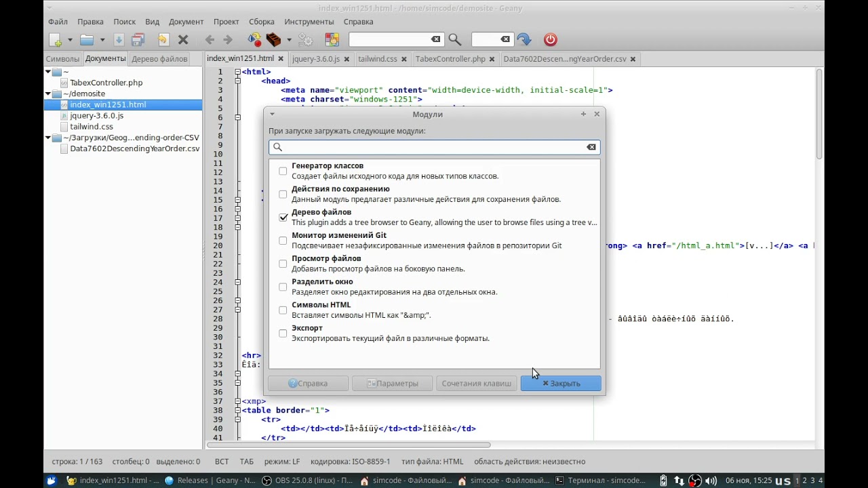
Task: Enable the Символы HTML plugin checkbox
Action: click(x=283, y=310)
